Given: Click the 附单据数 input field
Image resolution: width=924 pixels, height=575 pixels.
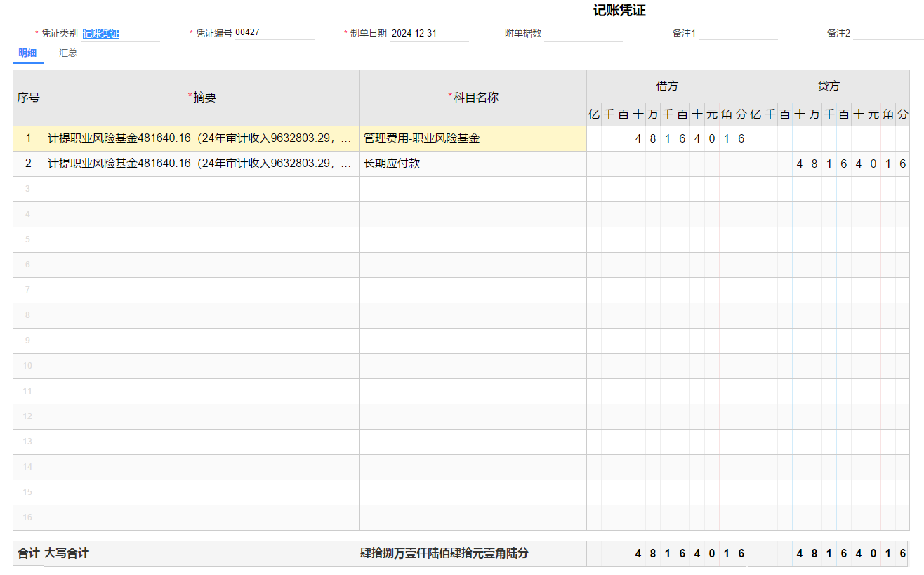Looking at the screenshot, I should tap(583, 34).
